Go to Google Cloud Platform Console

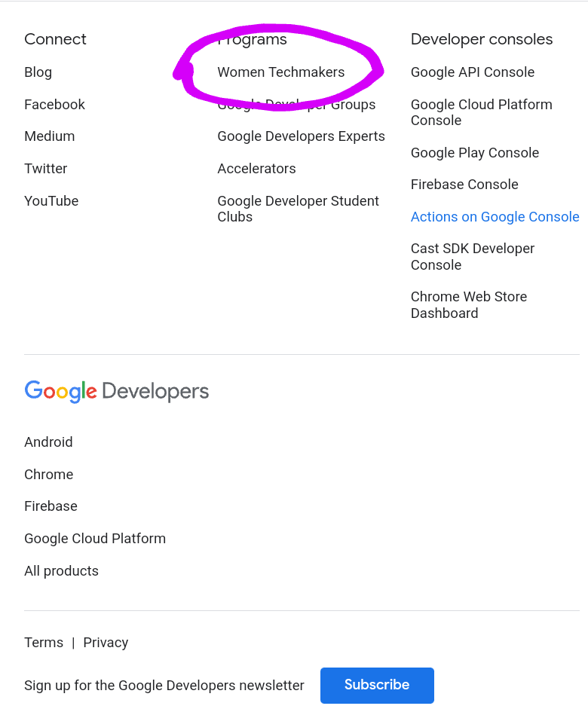tap(482, 112)
